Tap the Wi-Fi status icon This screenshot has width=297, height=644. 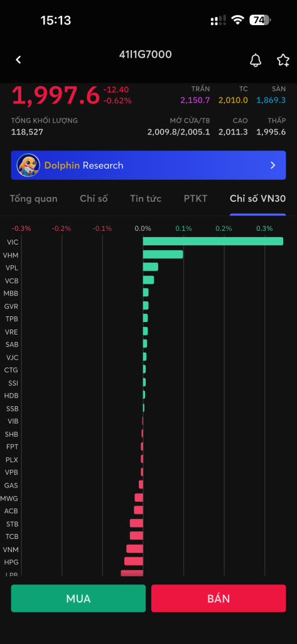point(237,20)
